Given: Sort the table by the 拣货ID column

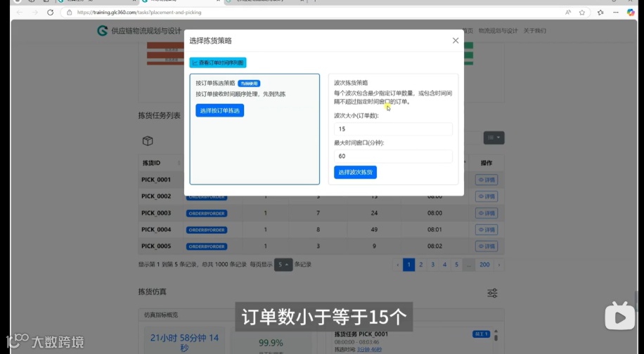Looking at the screenshot, I should coord(160,163).
